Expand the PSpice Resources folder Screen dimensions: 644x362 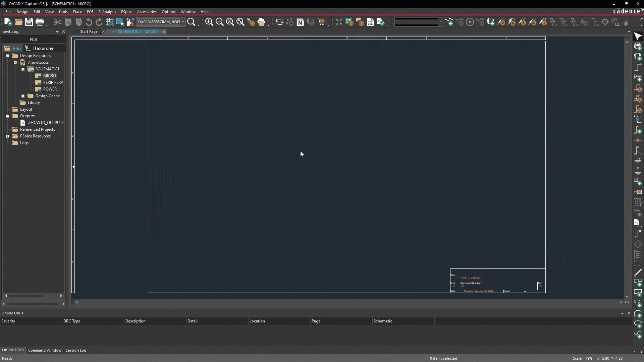pyautogui.click(x=7, y=136)
